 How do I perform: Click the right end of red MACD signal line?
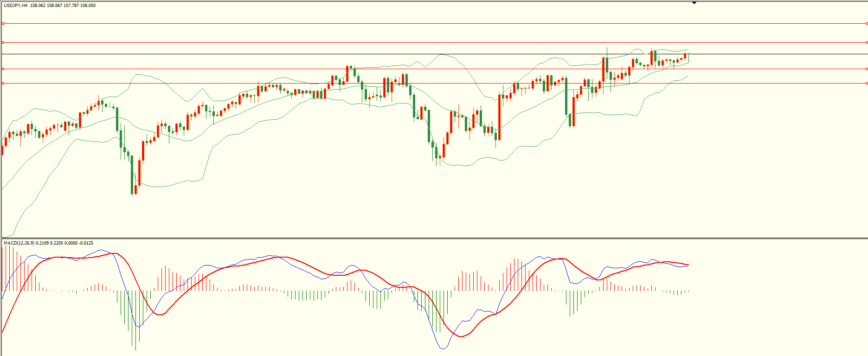pyautogui.click(x=688, y=265)
